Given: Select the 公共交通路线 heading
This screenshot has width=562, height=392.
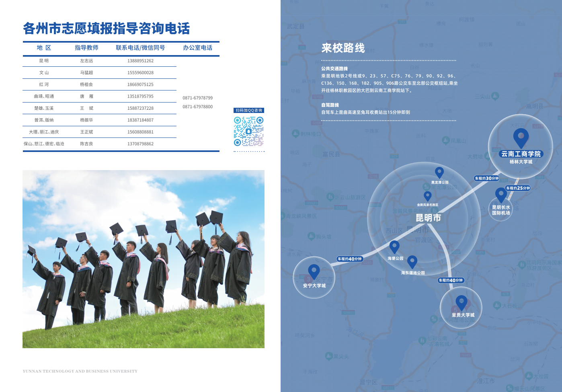Looking at the screenshot, I should tap(335, 68).
